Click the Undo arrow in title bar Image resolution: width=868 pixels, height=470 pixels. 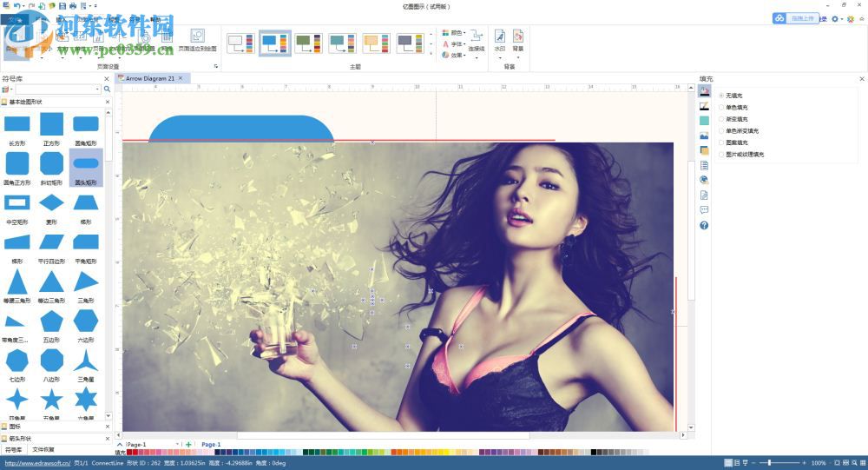pyautogui.click(x=17, y=5)
